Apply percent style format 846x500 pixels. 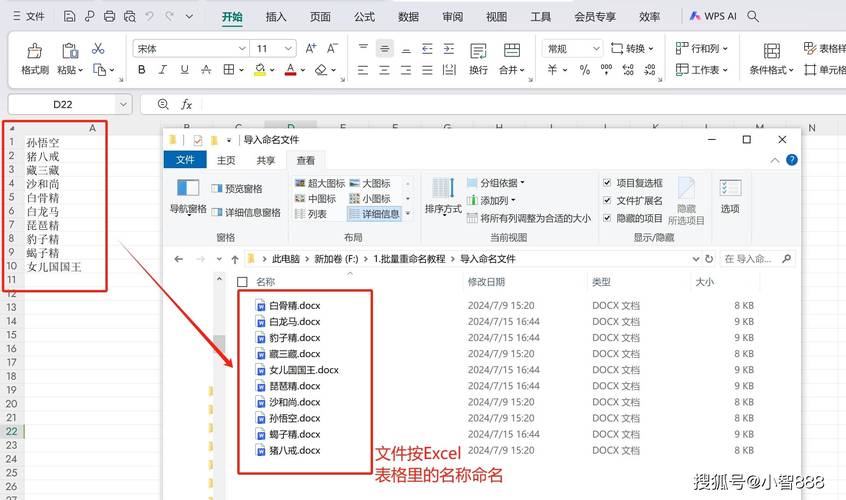584,70
